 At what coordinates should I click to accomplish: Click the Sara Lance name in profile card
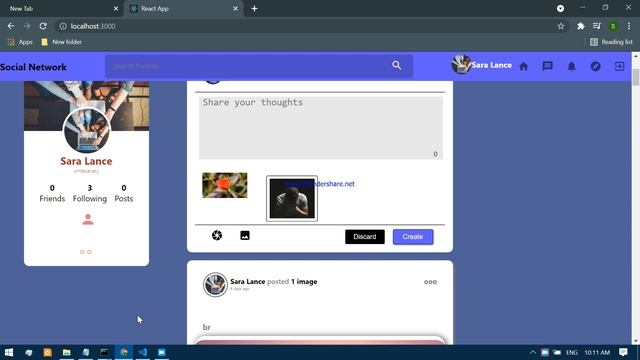[x=86, y=161]
